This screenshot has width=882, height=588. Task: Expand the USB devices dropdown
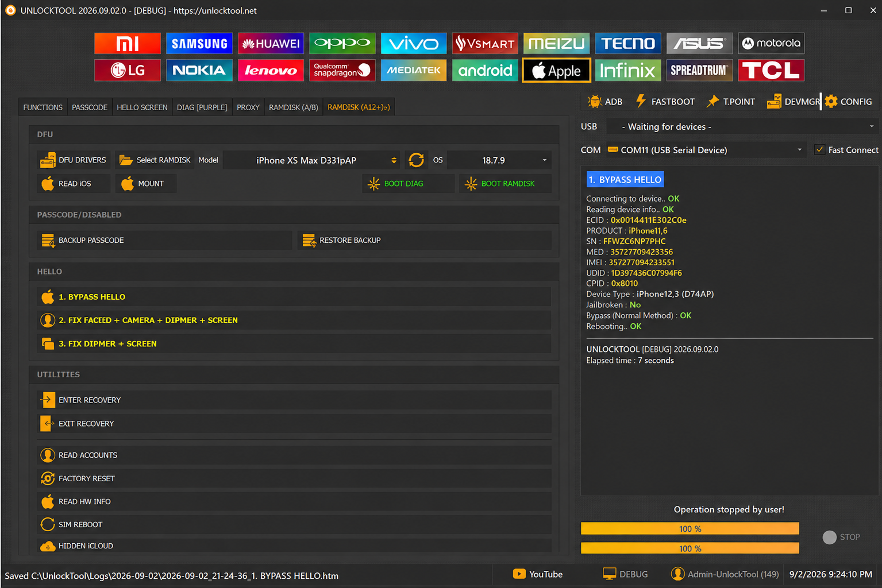coord(743,126)
